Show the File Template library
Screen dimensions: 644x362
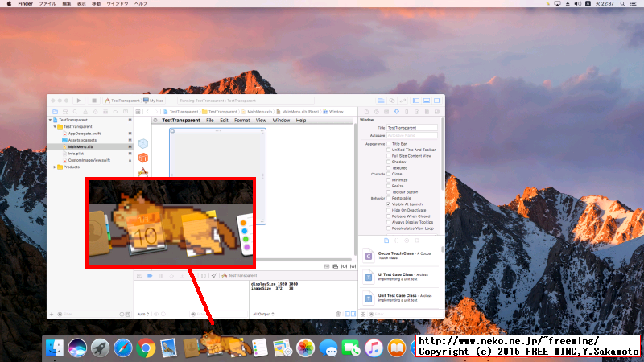pyautogui.click(x=386, y=241)
